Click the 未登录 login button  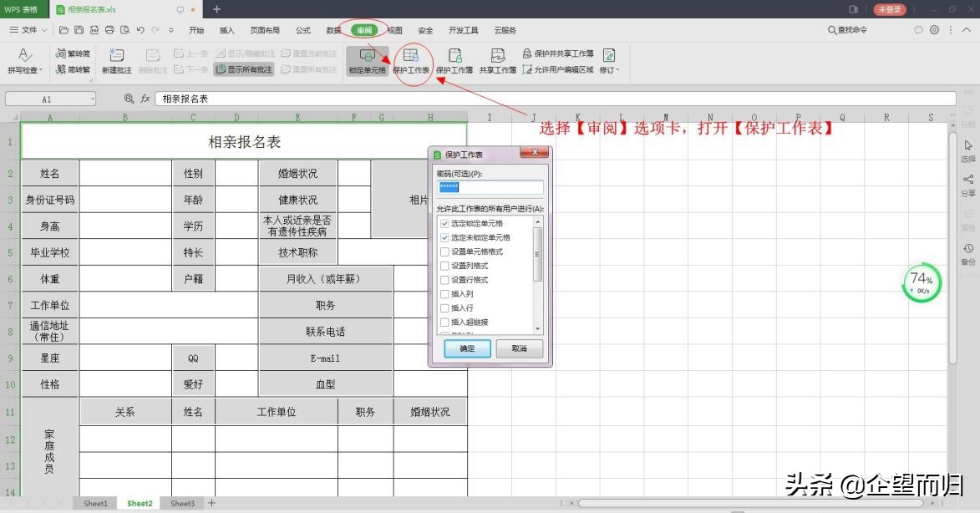(890, 9)
